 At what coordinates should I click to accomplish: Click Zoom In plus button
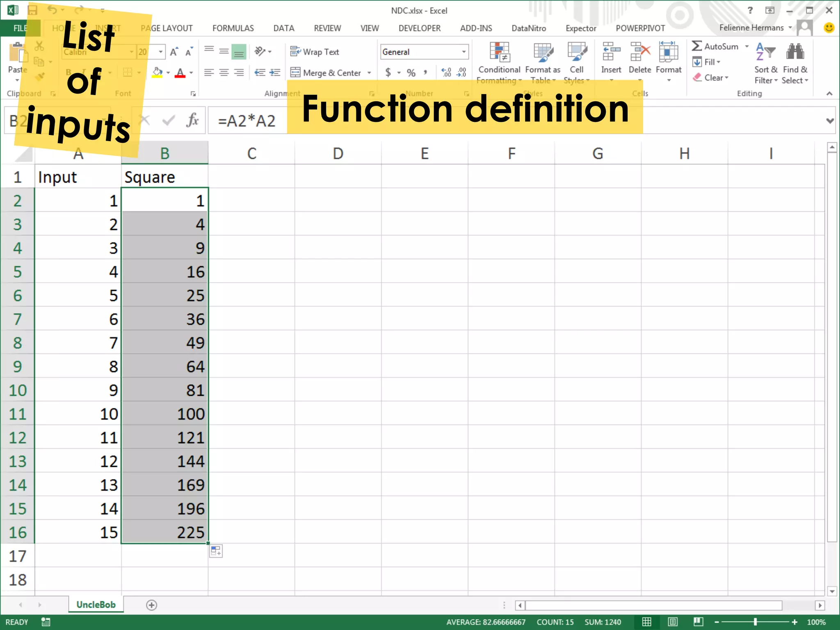[x=794, y=622]
